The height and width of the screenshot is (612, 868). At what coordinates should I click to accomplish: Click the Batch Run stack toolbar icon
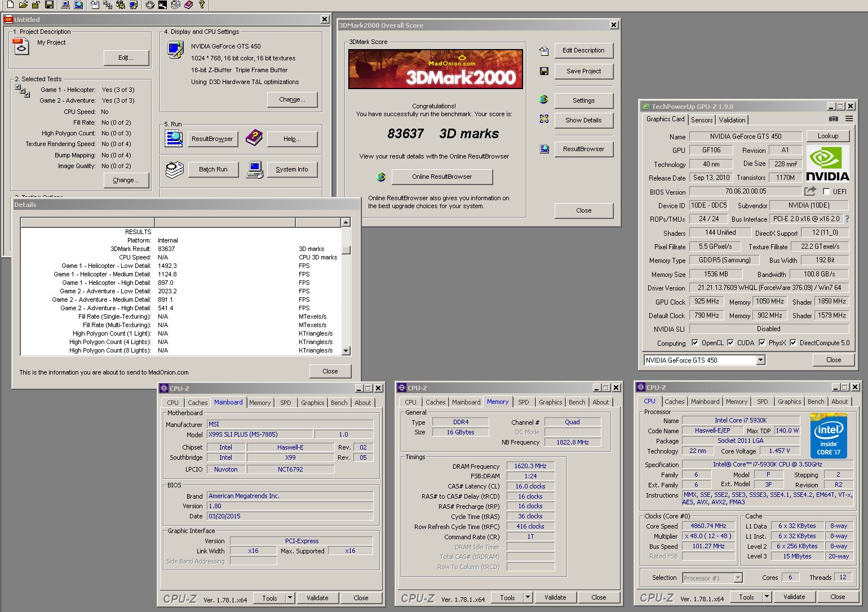(176, 5)
